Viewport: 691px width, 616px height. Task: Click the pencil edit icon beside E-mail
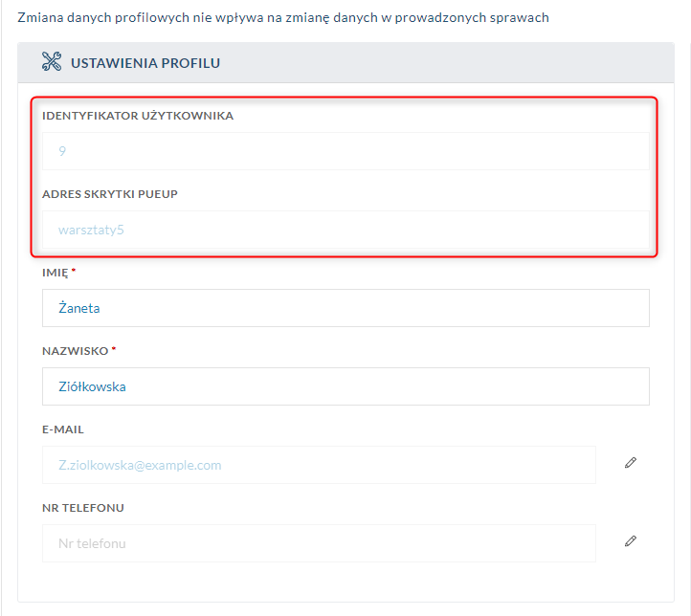coord(630,463)
